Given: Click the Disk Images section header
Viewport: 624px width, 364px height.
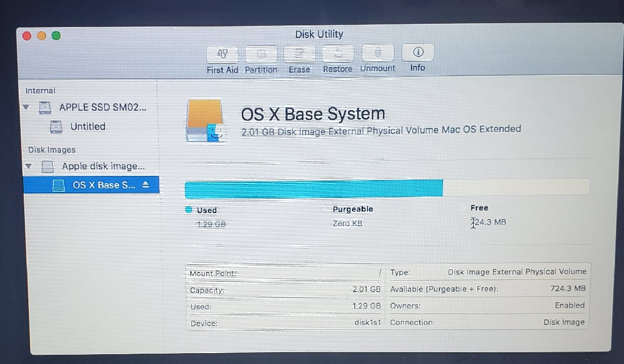Looking at the screenshot, I should click(x=52, y=150).
